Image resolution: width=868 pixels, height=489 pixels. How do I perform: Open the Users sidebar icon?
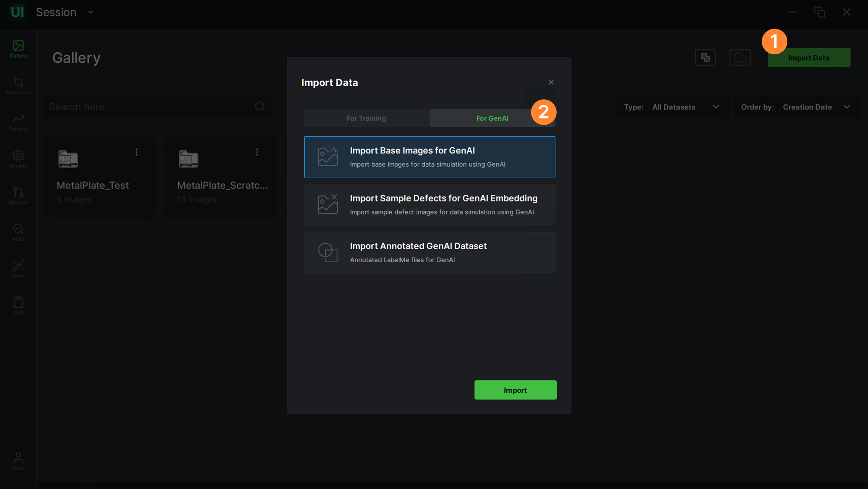18,461
